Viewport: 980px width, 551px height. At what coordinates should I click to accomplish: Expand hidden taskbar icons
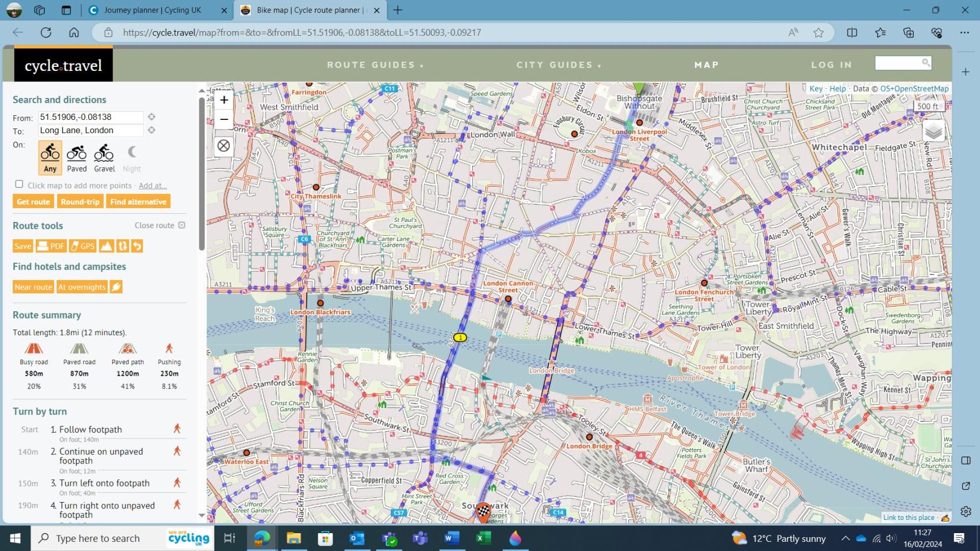coord(846,538)
